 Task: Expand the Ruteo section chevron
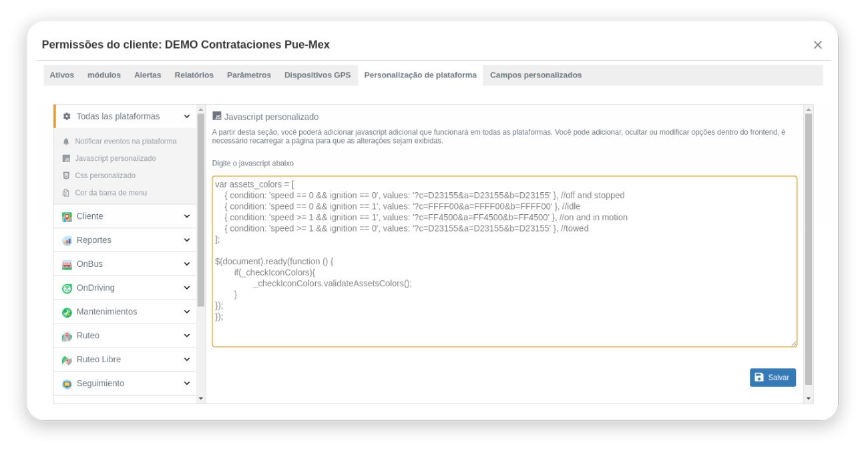[187, 336]
